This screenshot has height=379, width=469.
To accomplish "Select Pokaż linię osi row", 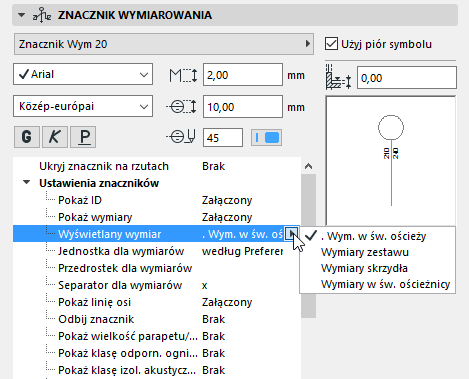I will 157,302.
